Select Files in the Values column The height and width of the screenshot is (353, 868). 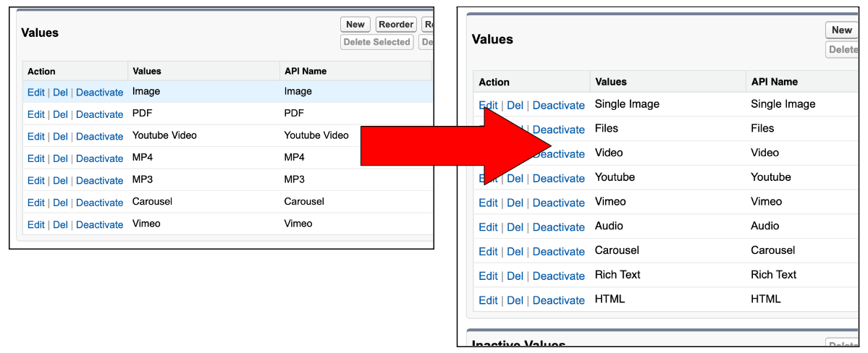click(x=607, y=128)
